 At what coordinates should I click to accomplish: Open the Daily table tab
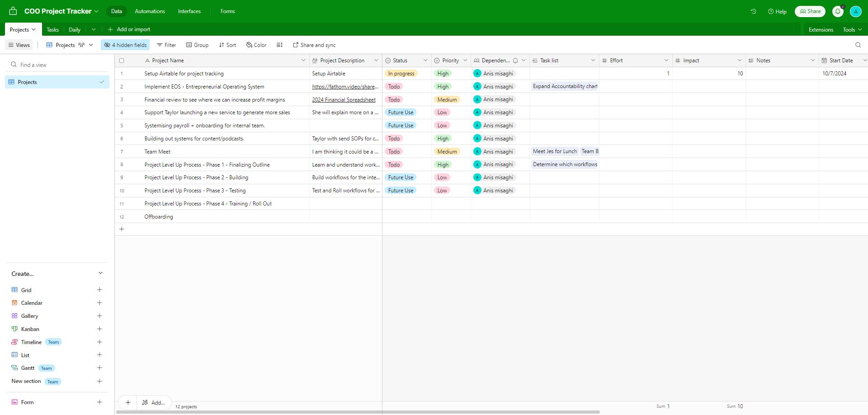click(x=75, y=29)
